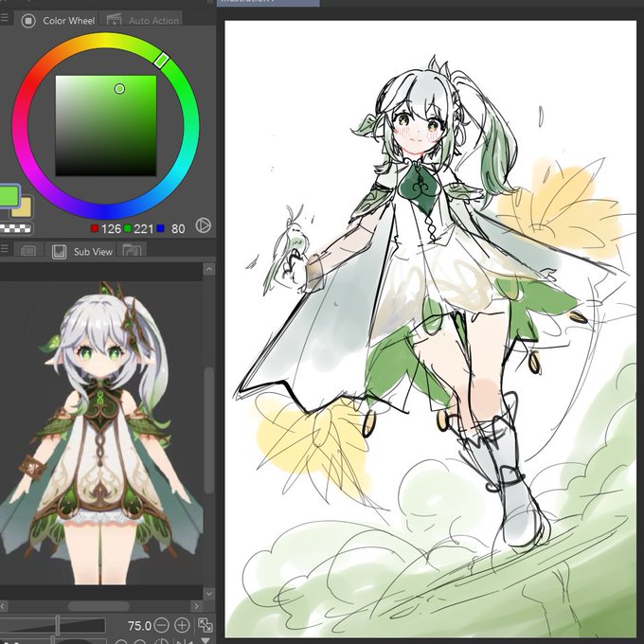Select the transparent color swatch
Image resolution: width=644 pixels, height=644 pixels.
tap(15, 228)
